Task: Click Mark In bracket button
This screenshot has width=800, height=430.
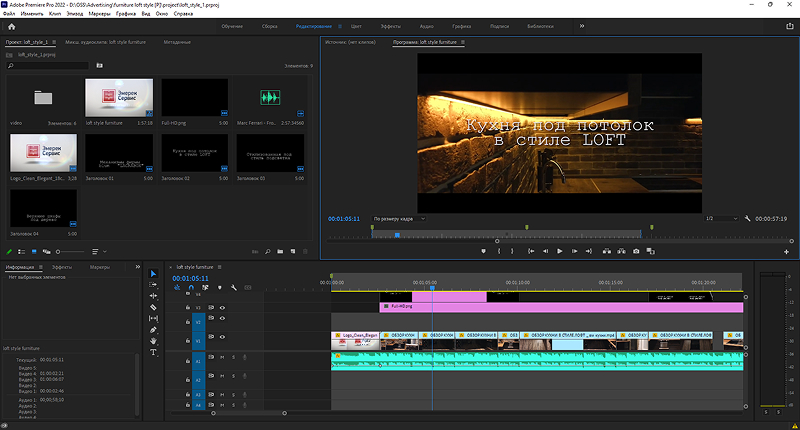Action: [x=498, y=251]
